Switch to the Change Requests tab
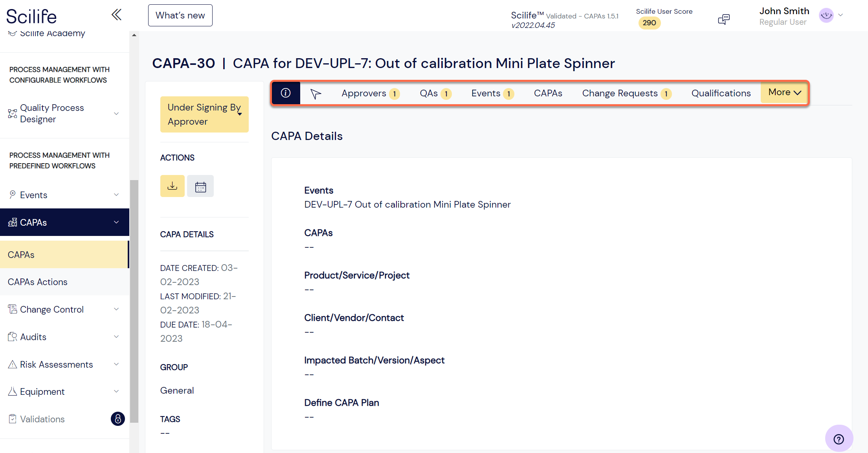The width and height of the screenshot is (868, 453). (x=627, y=93)
